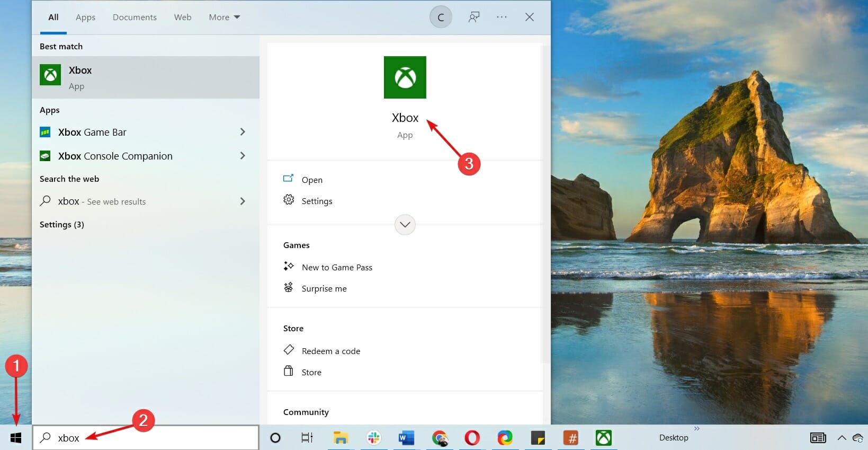Screen dimensions: 868x450
Task: Expand Xbox Game Bar options chevron
Action: (243, 132)
